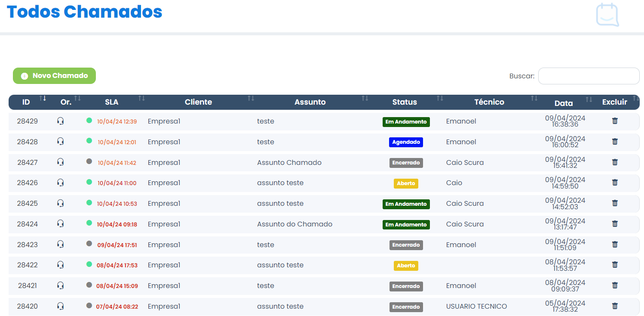
Task: Delete ticket 28427 with trash icon
Action: 615,162
